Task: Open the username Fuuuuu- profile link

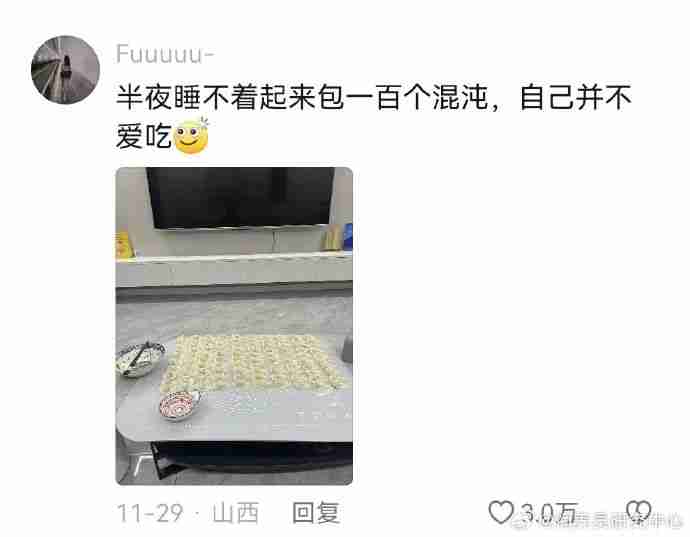Action: [x=165, y=54]
